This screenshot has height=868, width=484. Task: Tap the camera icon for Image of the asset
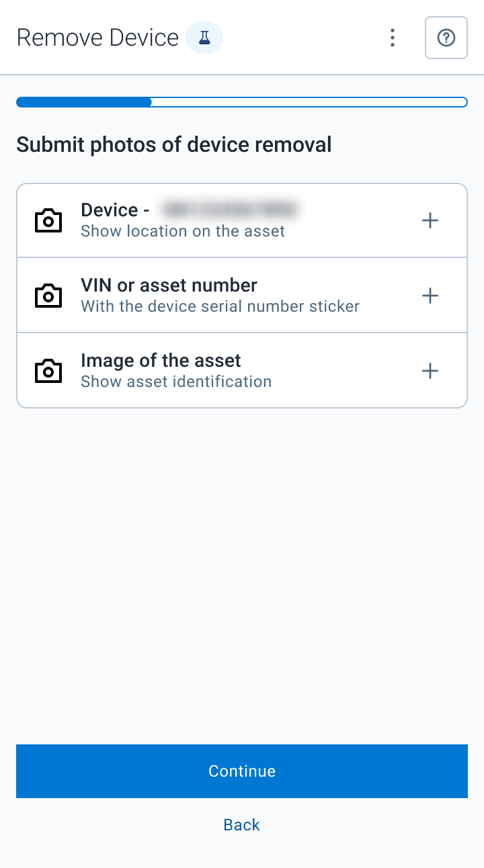48,371
